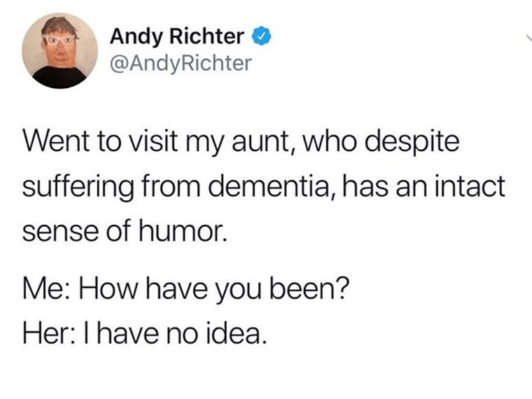Image resolution: width=532 pixels, height=399 pixels.
Task: Click the blue verified checkmark badge
Action: click(x=258, y=37)
